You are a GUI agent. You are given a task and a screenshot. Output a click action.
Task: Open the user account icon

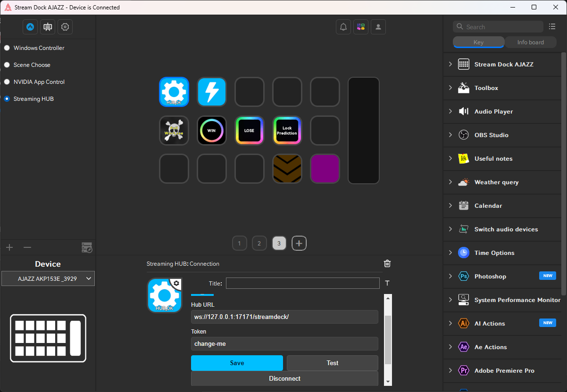point(378,27)
